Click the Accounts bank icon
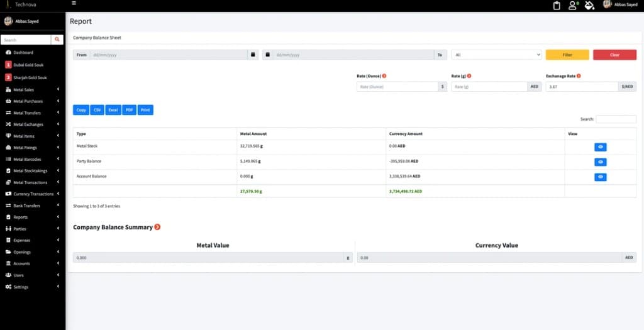The height and width of the screenshot is (330, 644). (x=8, y=263)
